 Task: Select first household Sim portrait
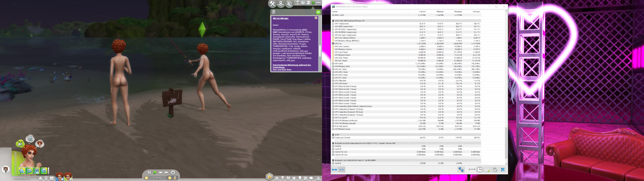(60, 177)
